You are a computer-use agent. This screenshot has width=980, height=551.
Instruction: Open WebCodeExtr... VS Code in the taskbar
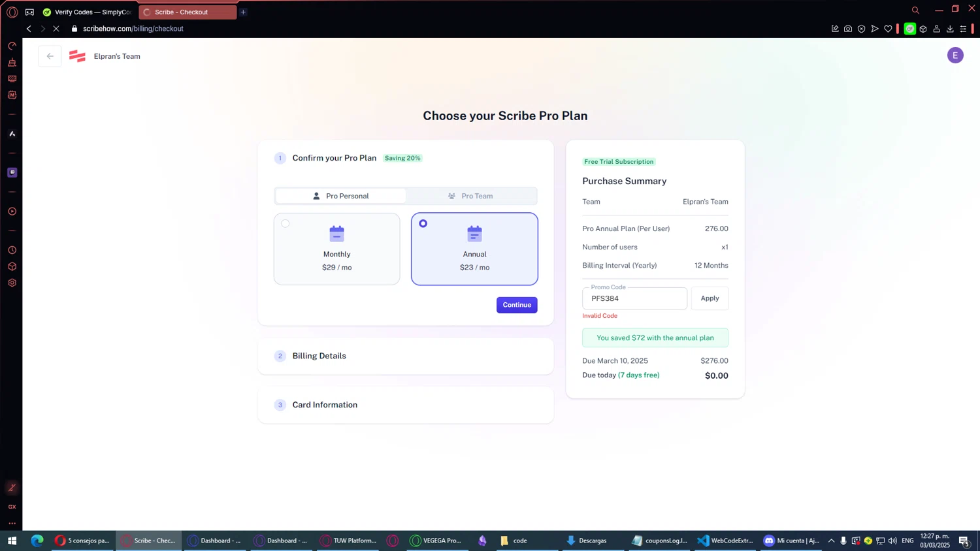point(725,541)
